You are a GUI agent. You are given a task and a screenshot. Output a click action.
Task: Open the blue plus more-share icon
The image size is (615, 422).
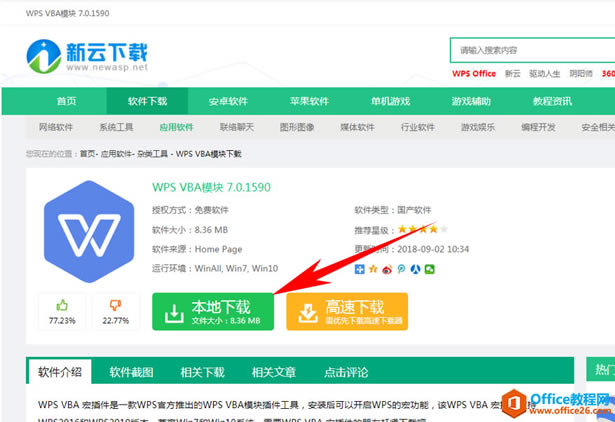[359, 269]
